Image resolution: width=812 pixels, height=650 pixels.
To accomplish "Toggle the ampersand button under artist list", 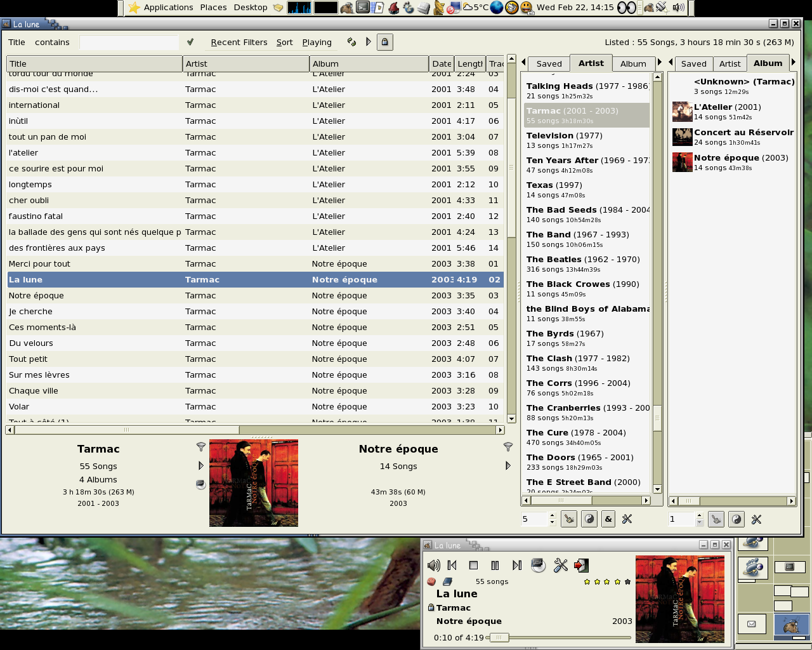I will (608, 519).
